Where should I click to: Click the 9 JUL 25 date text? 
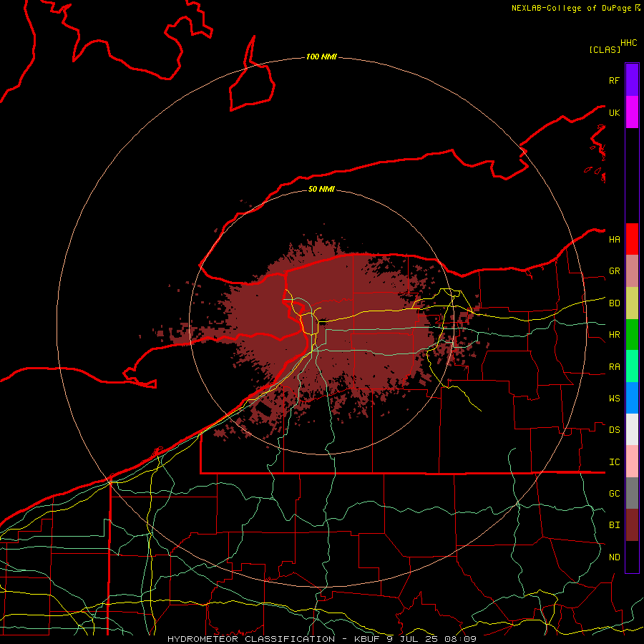(x=412, y=639)
